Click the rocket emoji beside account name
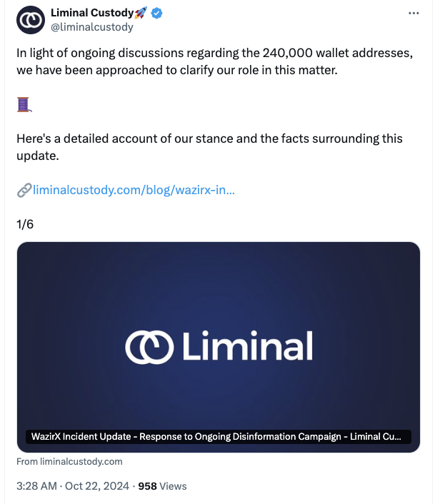 point(141,13)
